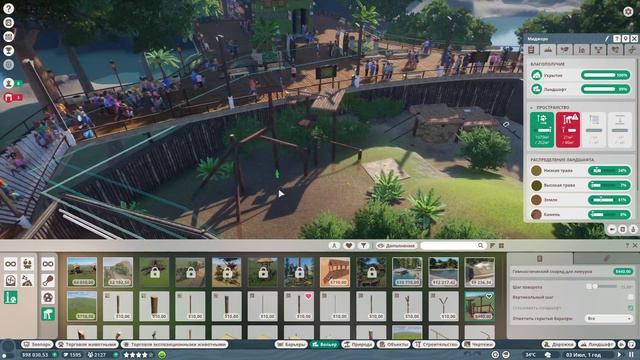The image size is (640, 360).
Task: Select the green climbing frame filter
Action: 48,314
